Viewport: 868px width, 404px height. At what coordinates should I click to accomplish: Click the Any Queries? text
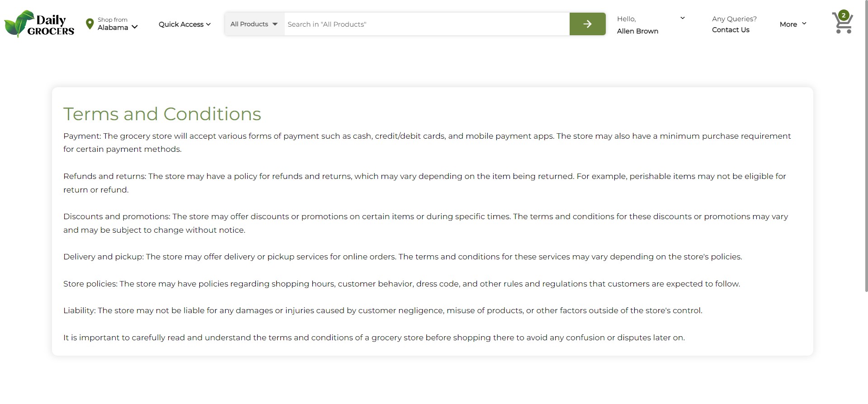click(734, 19)
